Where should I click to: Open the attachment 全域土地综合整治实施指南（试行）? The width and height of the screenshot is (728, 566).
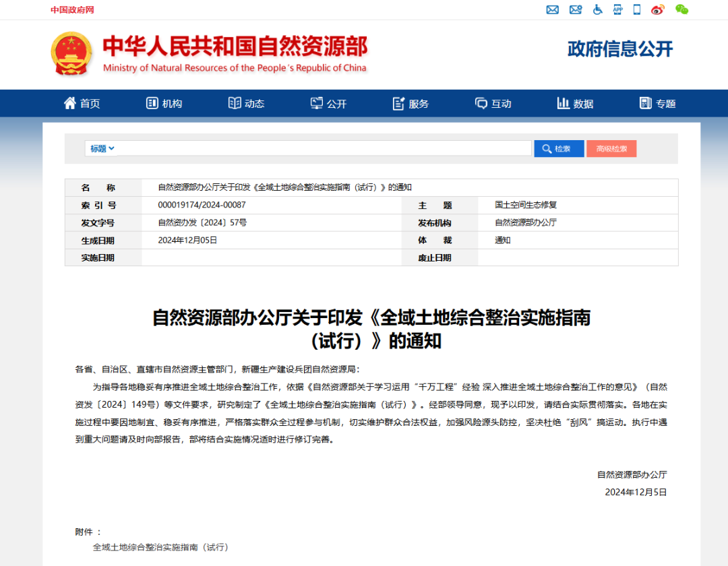160,547
